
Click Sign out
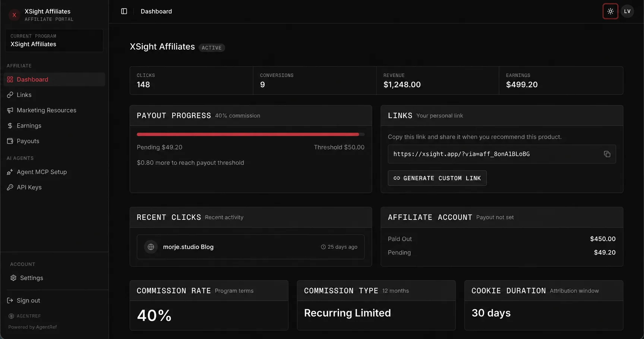(54, 300)
